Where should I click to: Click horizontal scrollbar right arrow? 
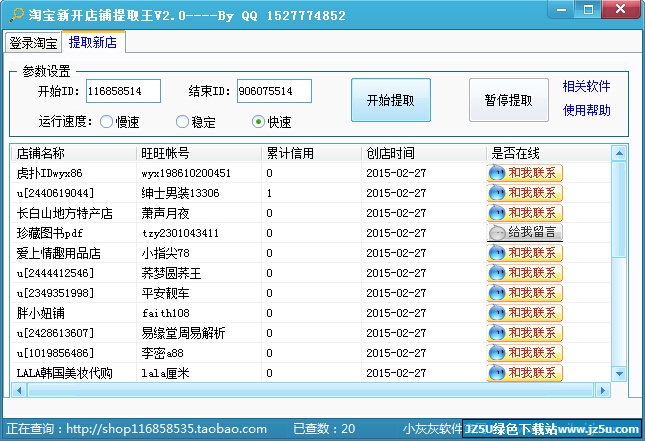tap(603, 390)
